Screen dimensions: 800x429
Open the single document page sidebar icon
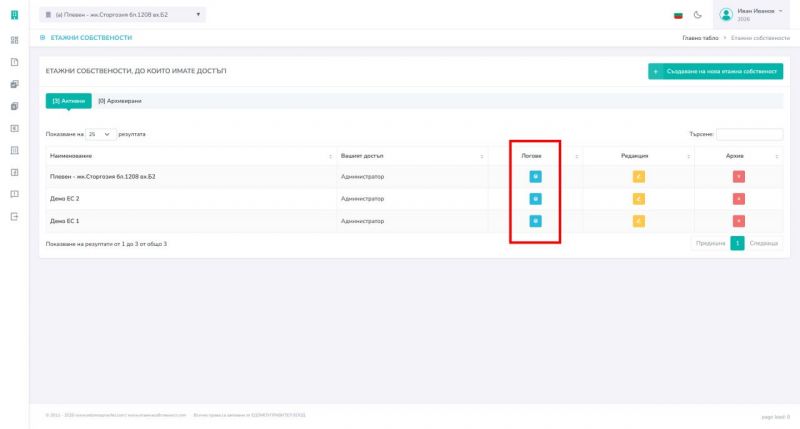(x=14, y=62)
